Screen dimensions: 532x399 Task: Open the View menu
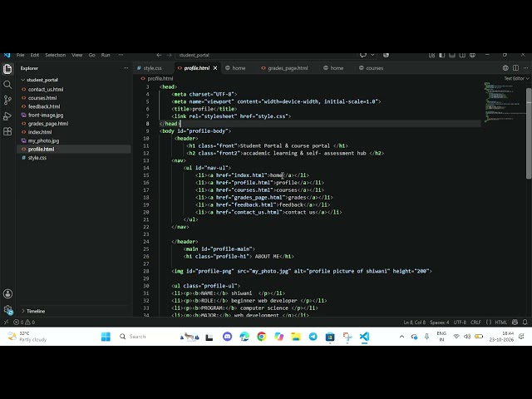[x=77, y=55]
